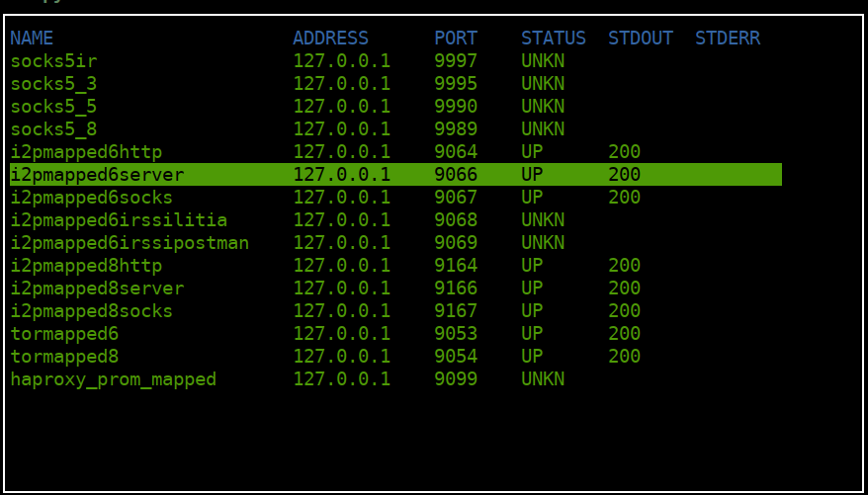This screenshot has width=868, height=495.
Task: Click the NAME column header
Action: tap(32, 39)
